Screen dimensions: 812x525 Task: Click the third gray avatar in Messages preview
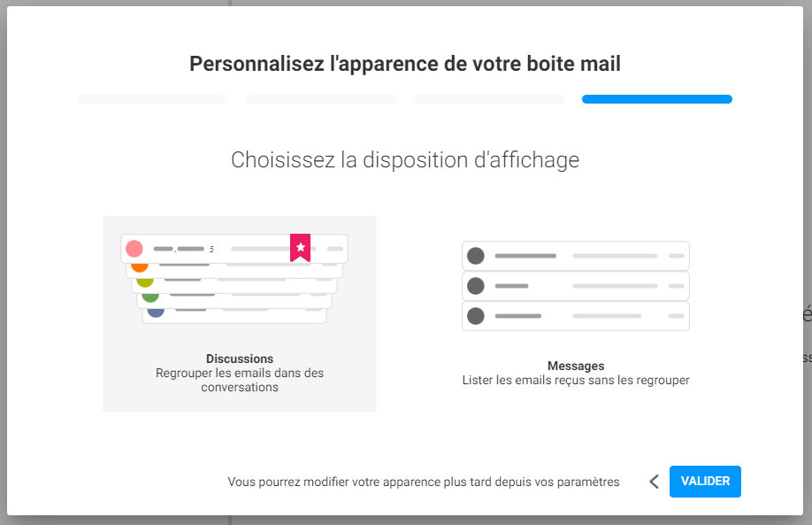[x=475, y=316]
